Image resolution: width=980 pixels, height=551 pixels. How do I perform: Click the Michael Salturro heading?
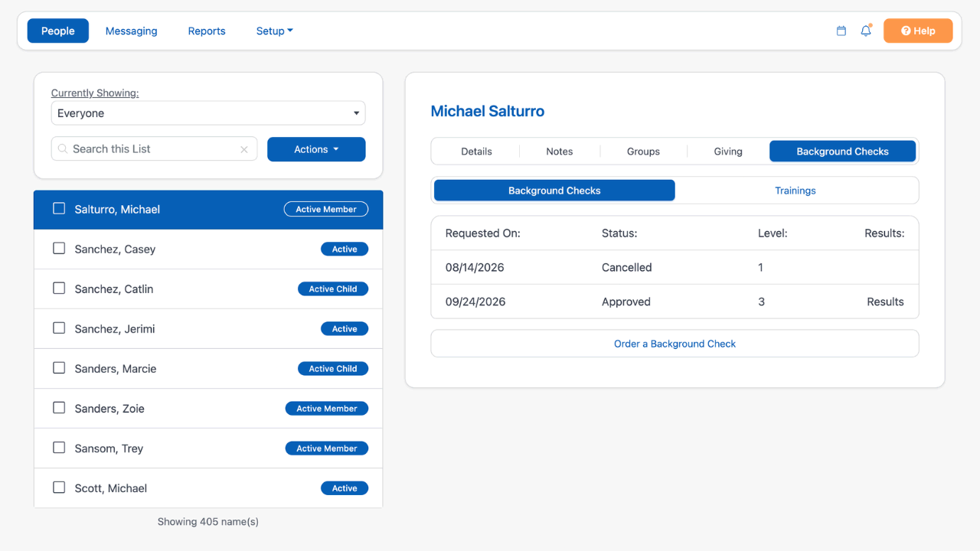coord(488,111)
